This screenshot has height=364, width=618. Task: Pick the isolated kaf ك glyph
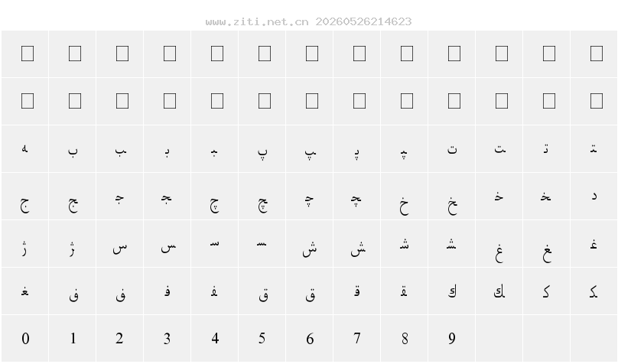click(452, 291)
